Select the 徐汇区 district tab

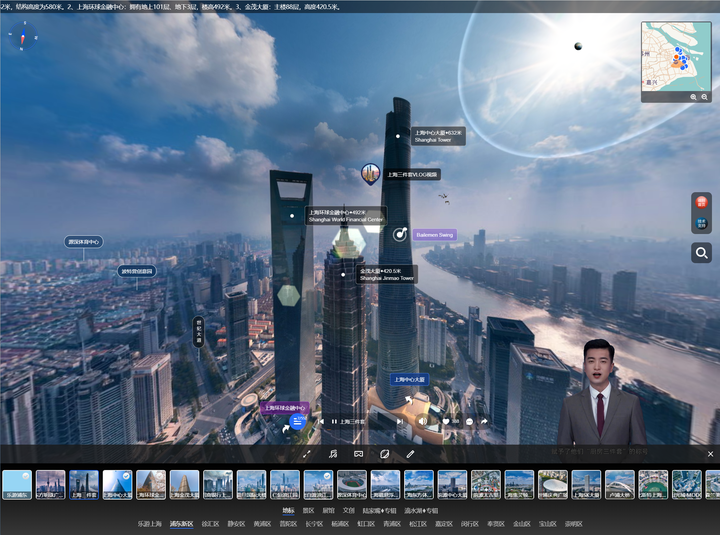pos(210,524)
